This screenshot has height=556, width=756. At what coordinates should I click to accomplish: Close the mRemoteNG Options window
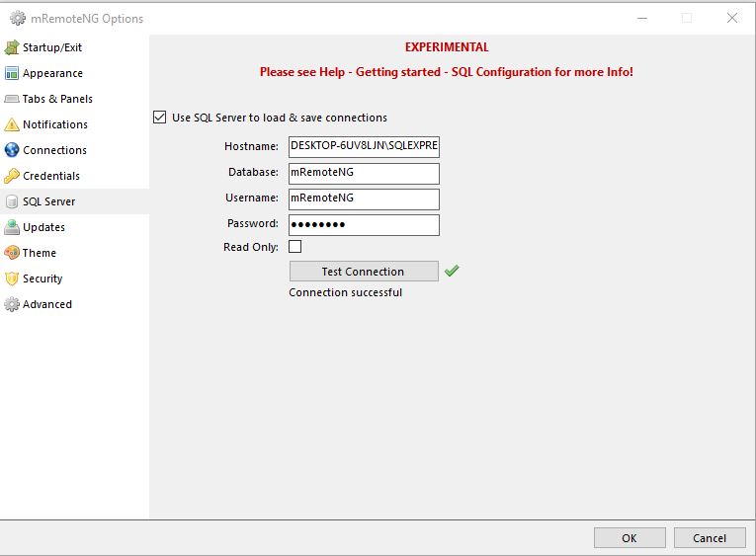click(732, 18)
